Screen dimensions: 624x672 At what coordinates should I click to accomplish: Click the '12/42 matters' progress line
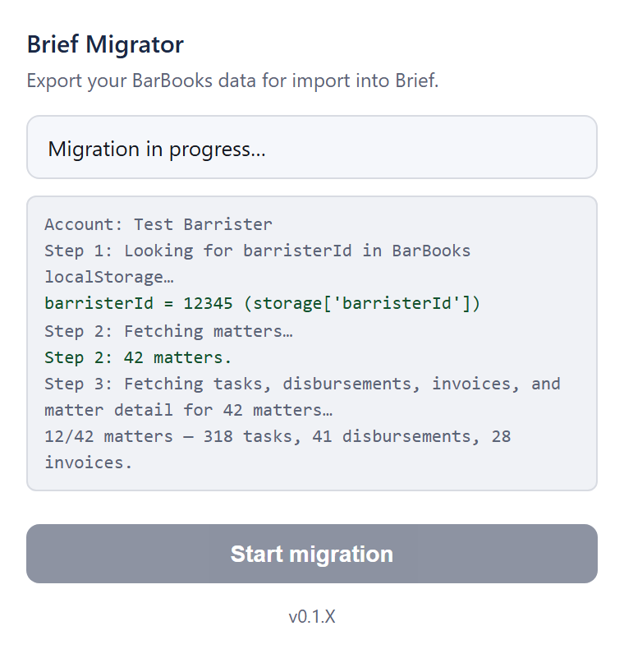click(278, 449)
